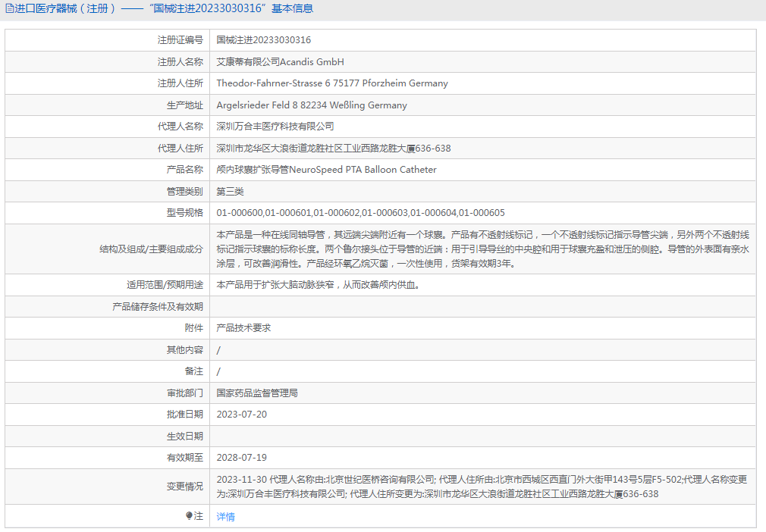Select attachment value 产品技术要求

[243, 328]
